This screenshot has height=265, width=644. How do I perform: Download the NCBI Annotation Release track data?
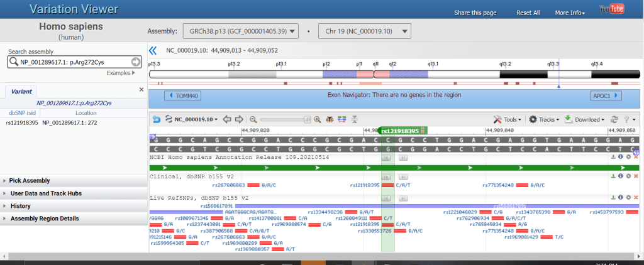614,157
